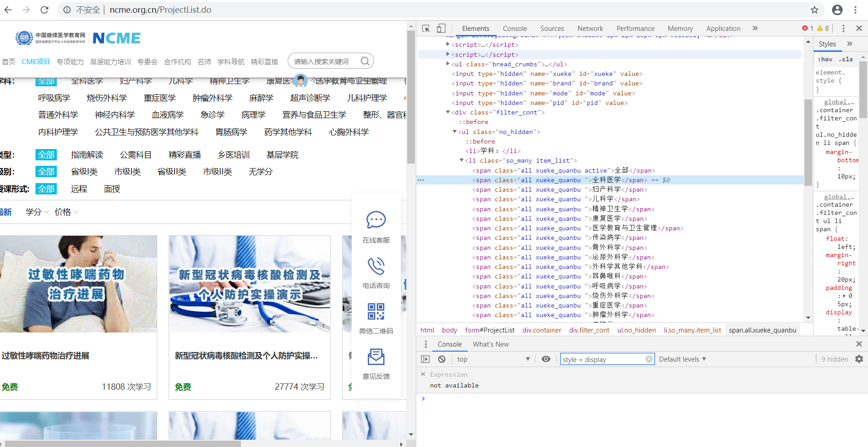Activate the DevTools element inspector icon

coord(426,28)
